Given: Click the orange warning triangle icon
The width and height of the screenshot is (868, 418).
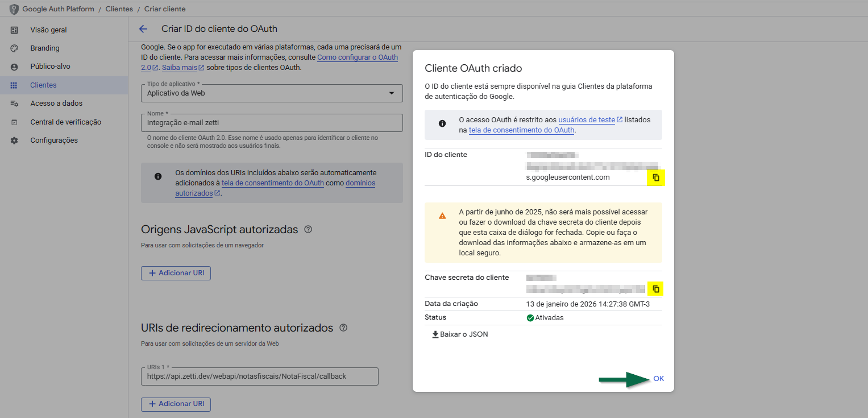Looking at the screenshot, I should coord(442,216).
